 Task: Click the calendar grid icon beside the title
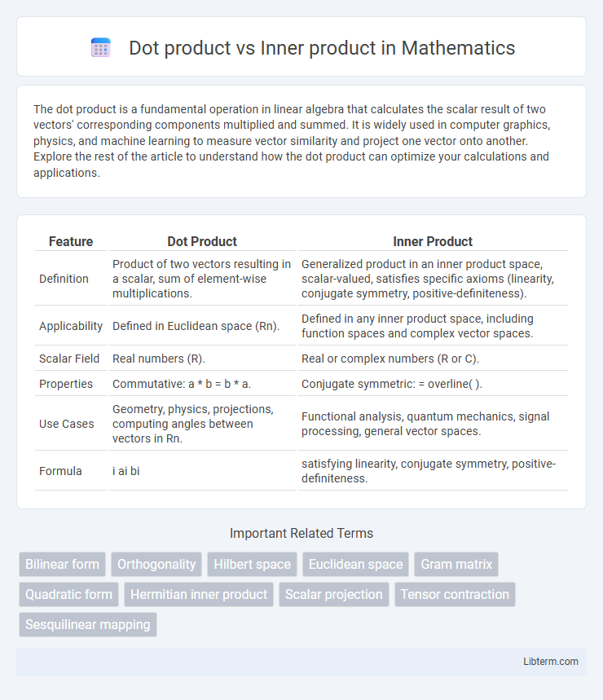pos(101,48)
